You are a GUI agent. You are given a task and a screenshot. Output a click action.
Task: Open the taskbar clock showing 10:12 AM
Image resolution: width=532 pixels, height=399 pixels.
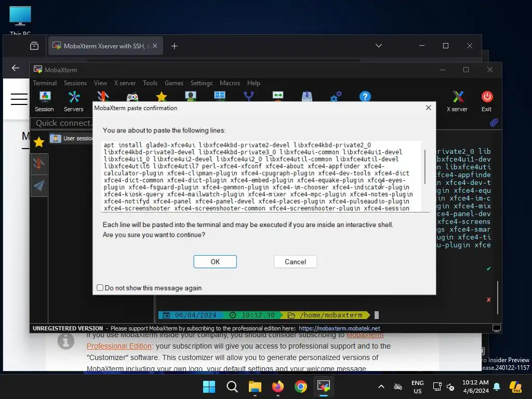click(475, 387)
